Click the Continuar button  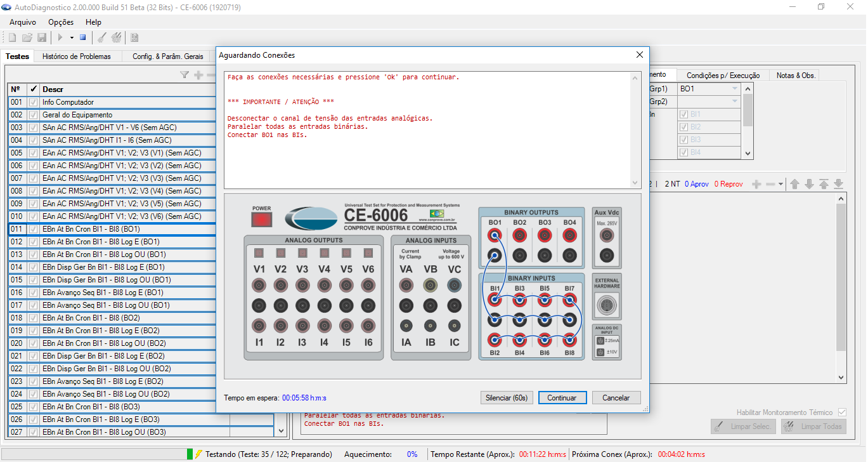coord(562,398)
